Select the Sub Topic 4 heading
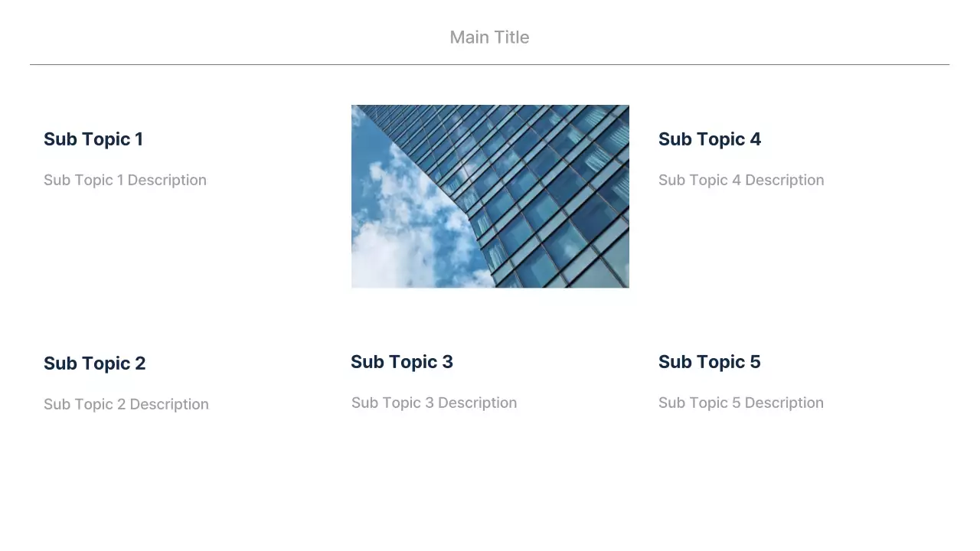Image resolution: width=980 pixels, height=551 pixels. click(x=710, y=139)
